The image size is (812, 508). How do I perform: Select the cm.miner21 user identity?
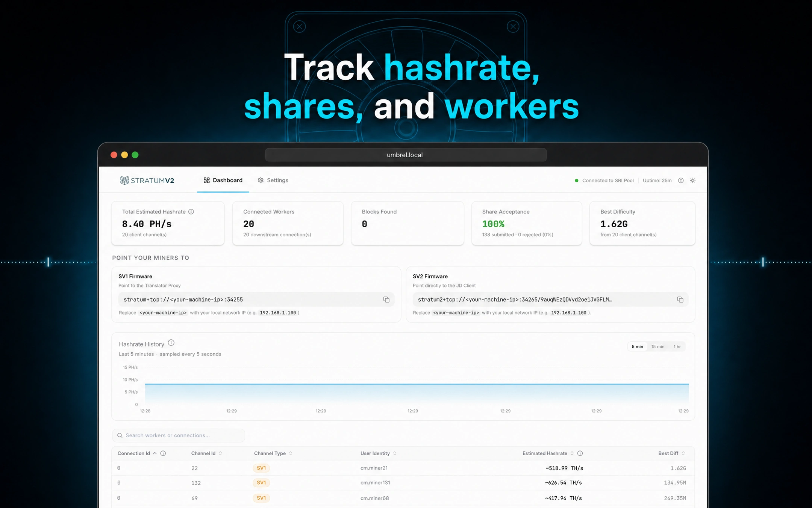374,468
